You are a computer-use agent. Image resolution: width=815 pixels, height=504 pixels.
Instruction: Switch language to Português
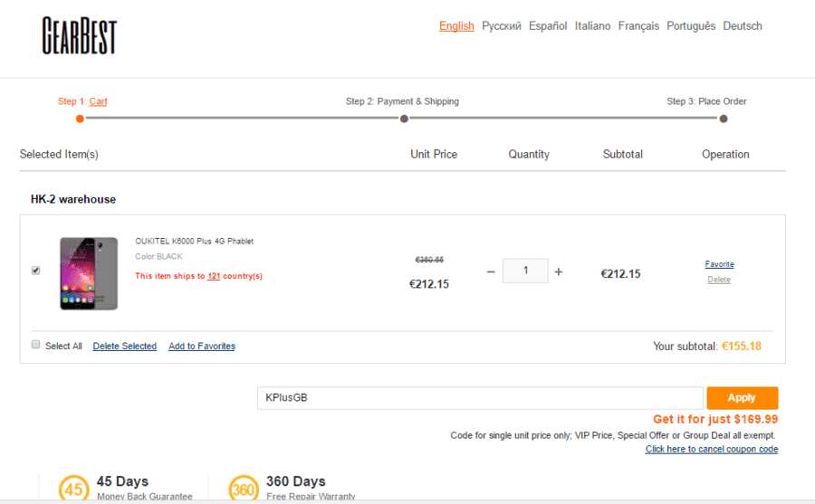click(x=691, y=26)
